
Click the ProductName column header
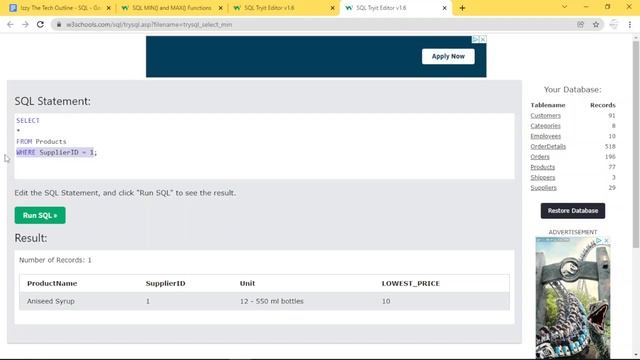point(52,283)
